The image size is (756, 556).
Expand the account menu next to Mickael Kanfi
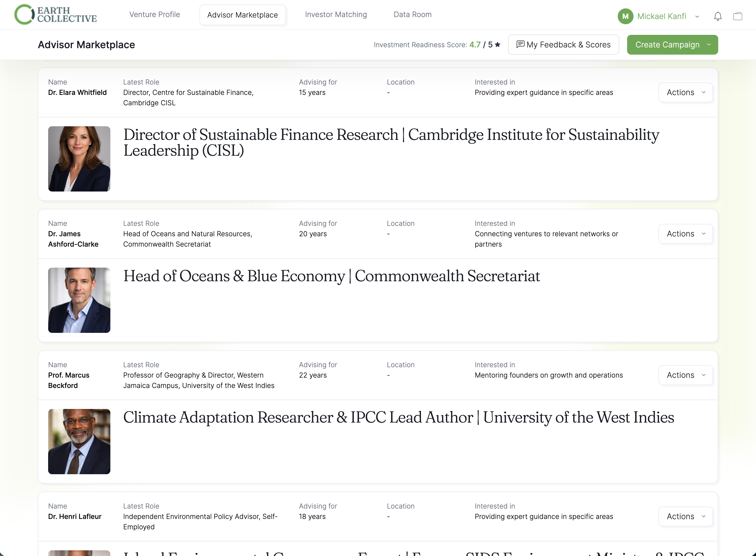697,16
